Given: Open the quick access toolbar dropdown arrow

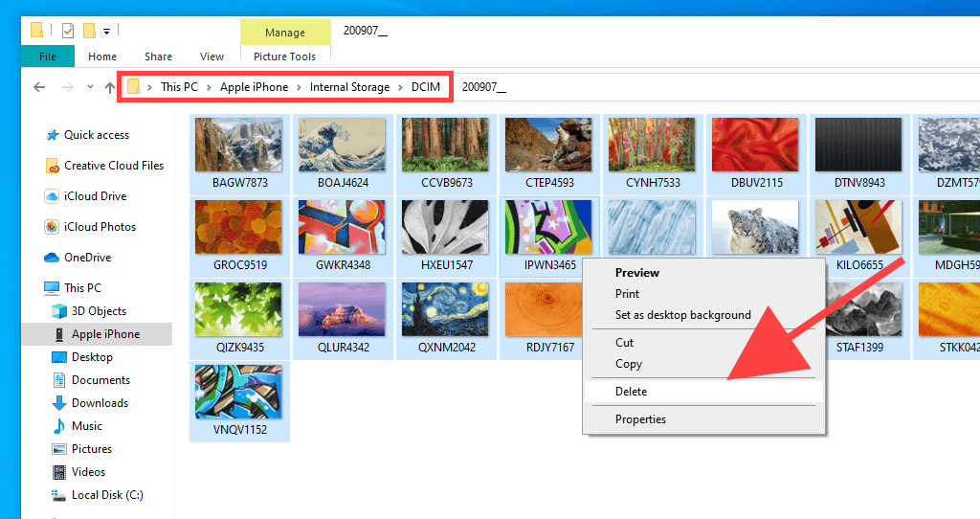Looking at the screenshot, I should [106, 31].
